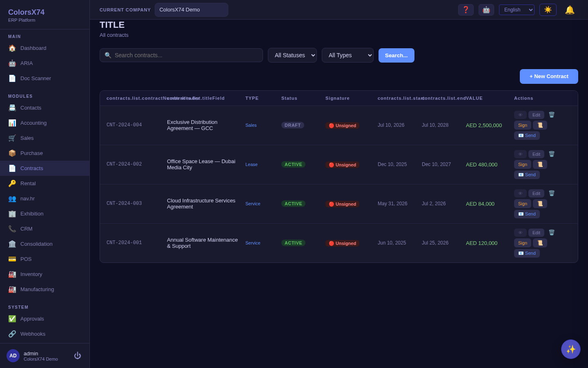Change language with English dropdown
588x368 pixels.
click(x=517, y=10)
